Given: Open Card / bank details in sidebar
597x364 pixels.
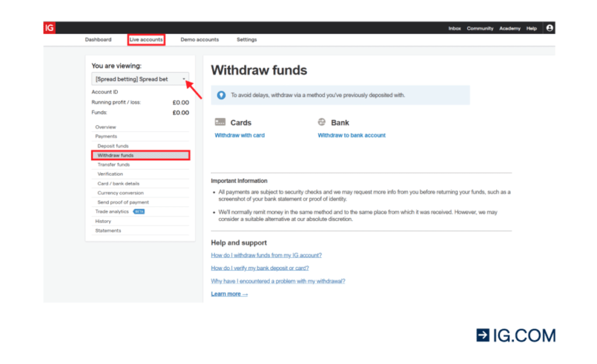Looking at the screenshot, I should pyautogui.click(x=141, y=183).
